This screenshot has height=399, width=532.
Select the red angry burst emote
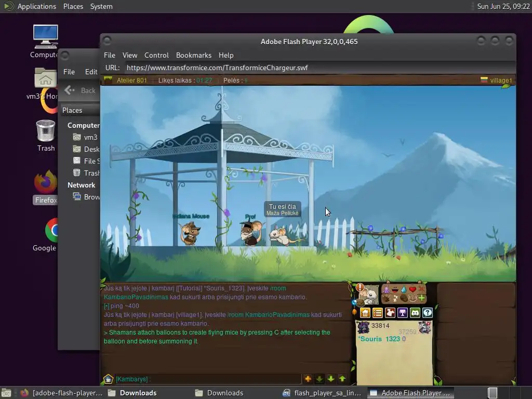(421, 290)
